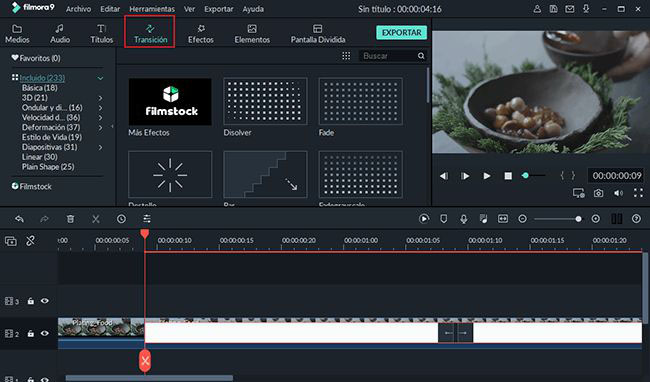Image resolution: width=650 pixels, height=382 pixels.
Task: Click the render preview icon
Action: 424,219
